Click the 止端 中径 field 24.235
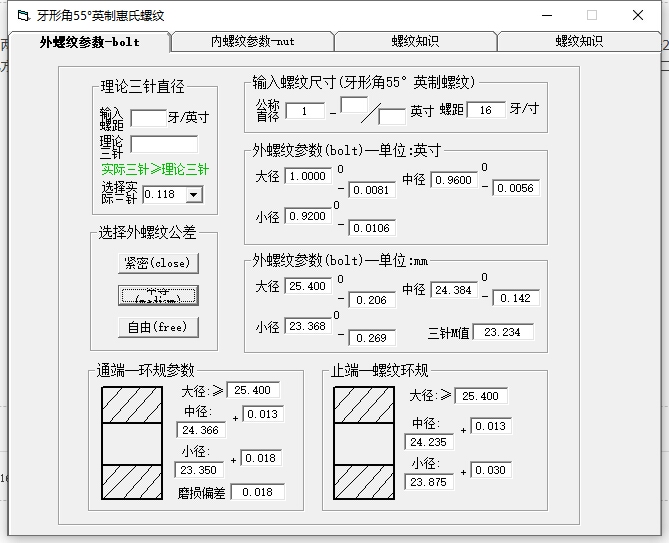 pyautogui.click(x=429, y=442)
